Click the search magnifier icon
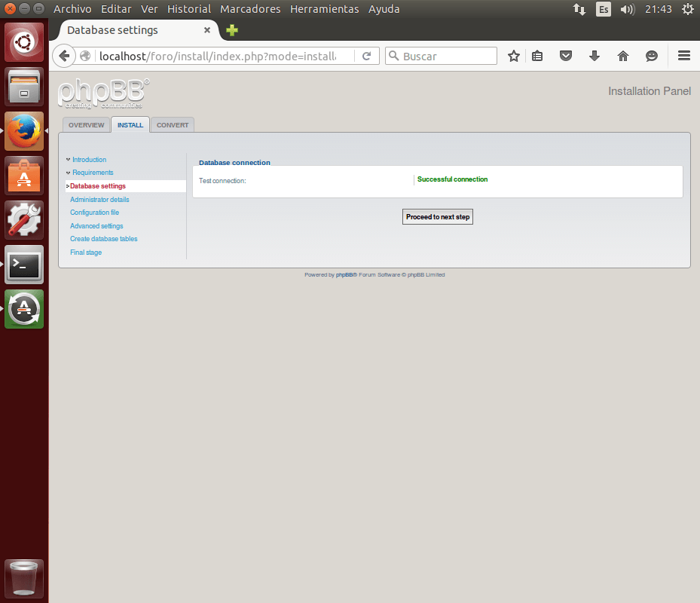The image size is (700, 603). [394, 56]
